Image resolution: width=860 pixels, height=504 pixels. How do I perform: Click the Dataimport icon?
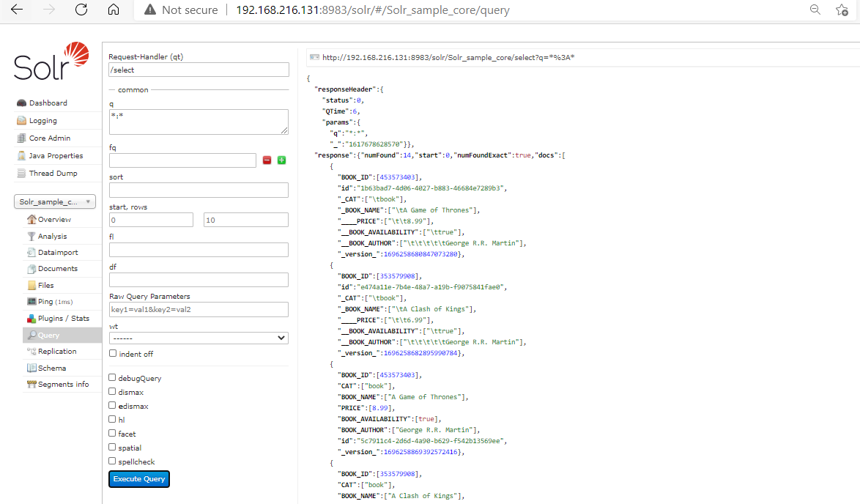(x=31, y=252)
